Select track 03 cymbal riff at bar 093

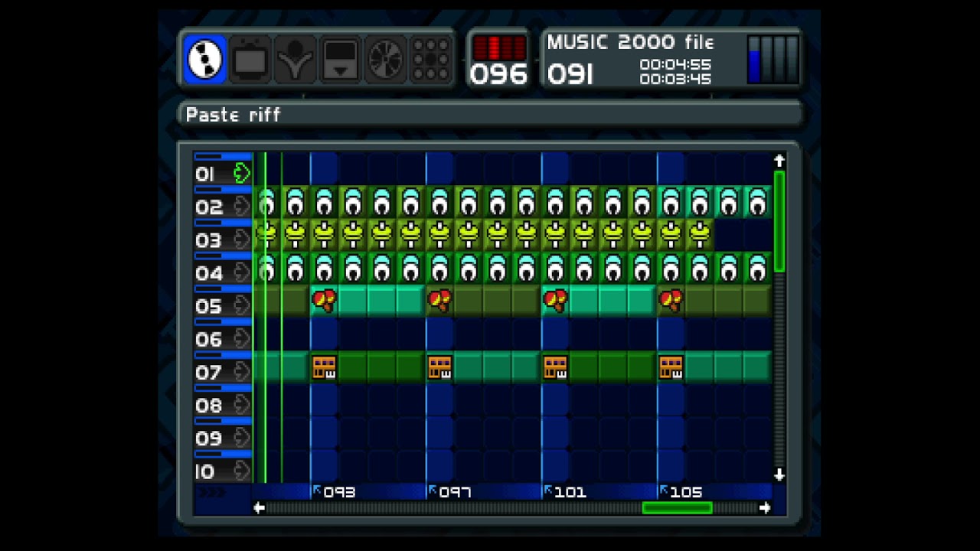coord(324,235)
